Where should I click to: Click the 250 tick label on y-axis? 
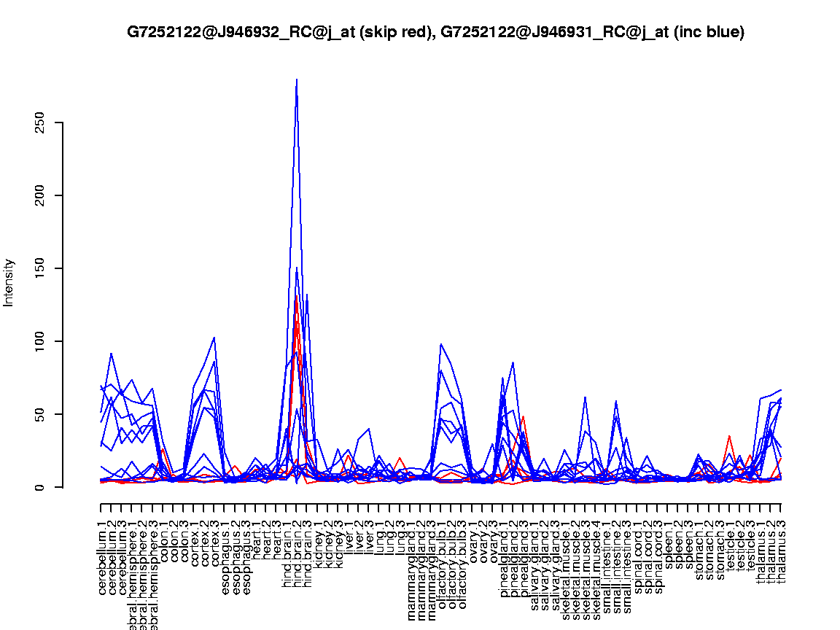40,122
